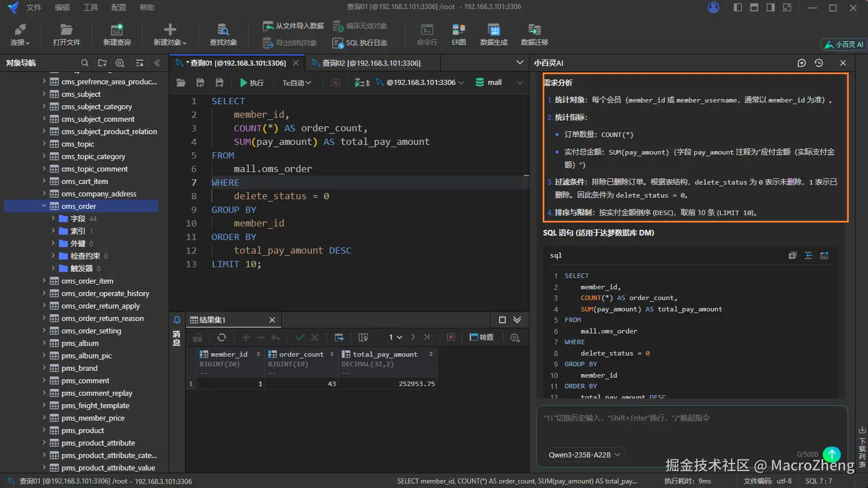
Task: Copy the AI-generated sql code block
Action: 792,255
